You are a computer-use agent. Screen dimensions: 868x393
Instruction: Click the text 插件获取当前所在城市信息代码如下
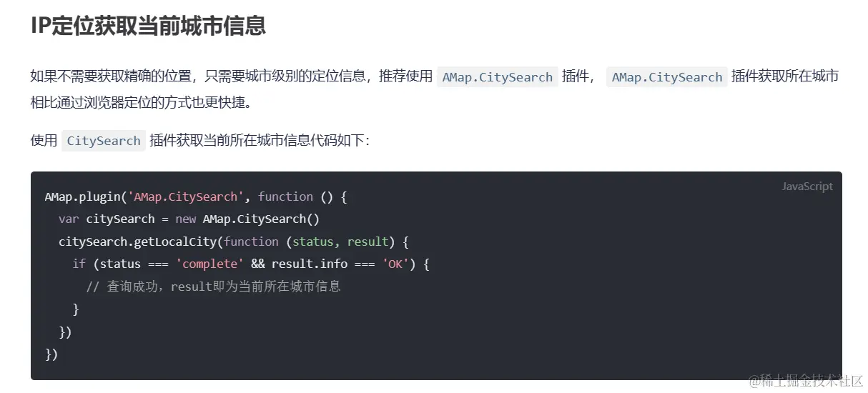(260, 141)
